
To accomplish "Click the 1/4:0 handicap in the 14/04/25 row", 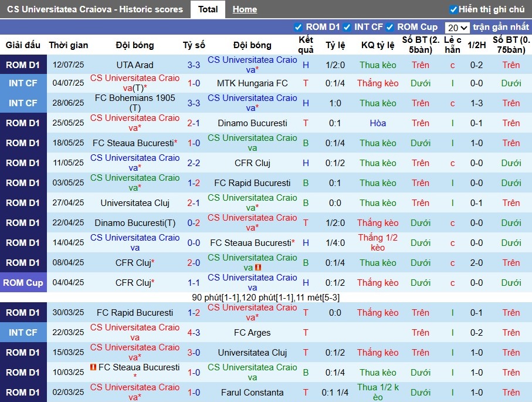I will tap(335, 243).
